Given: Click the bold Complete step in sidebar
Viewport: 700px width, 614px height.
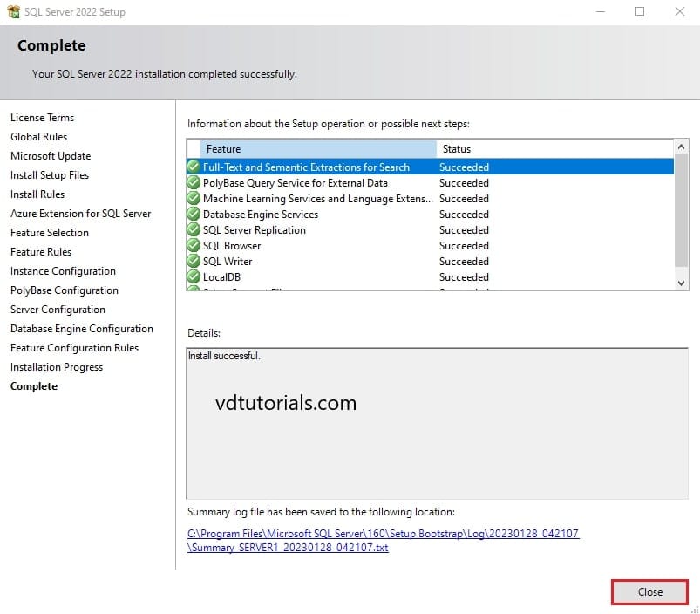Looking at the screenshot, I should [x=34, y=386].
